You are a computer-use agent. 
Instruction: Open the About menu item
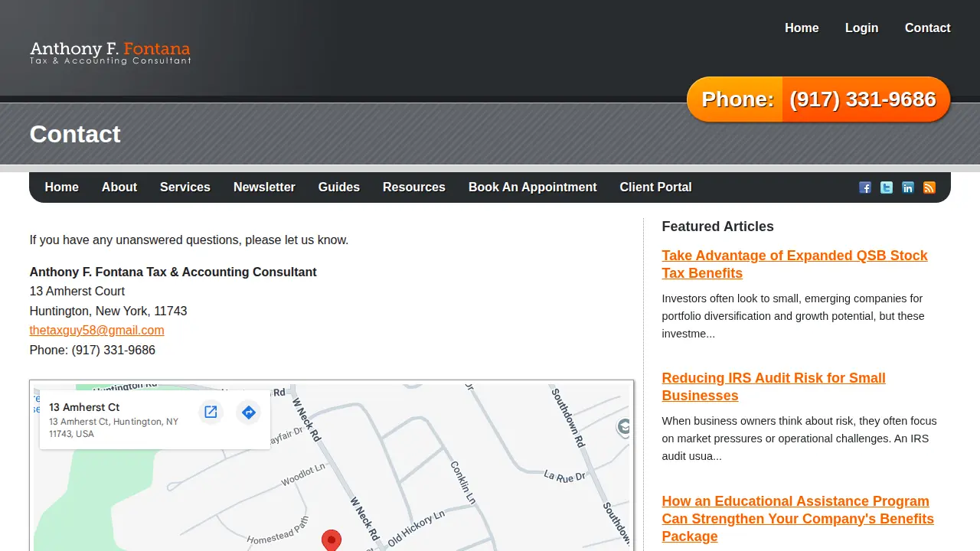click(x=119, y=187)
